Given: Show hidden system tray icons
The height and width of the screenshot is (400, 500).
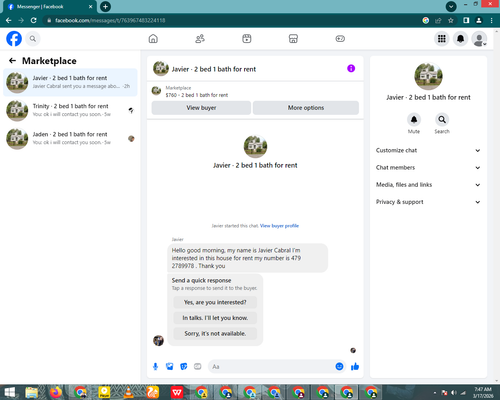Looking at the screenshot, I should coord(435,393).
